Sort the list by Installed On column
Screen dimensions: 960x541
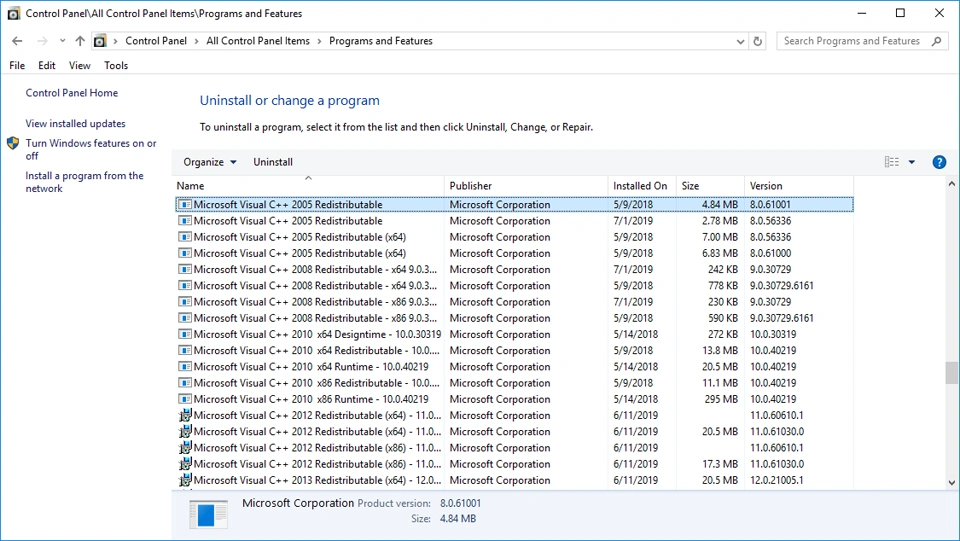point(640,186)
